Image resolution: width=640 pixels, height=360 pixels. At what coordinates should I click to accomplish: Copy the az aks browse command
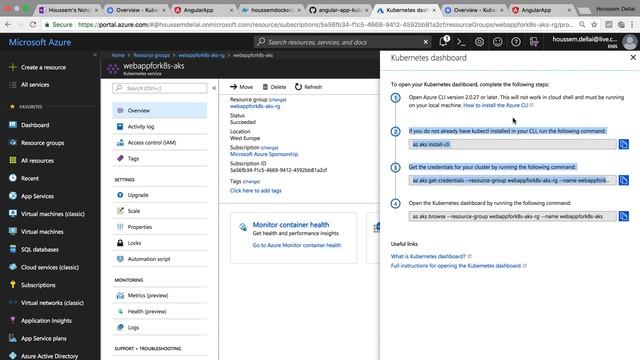coord(624,216)
